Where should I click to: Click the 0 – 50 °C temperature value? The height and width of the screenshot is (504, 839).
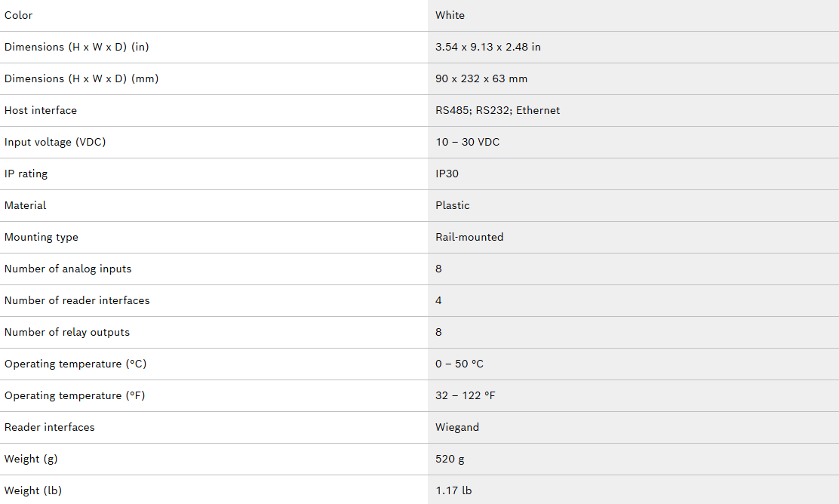(x=459, y=364)
